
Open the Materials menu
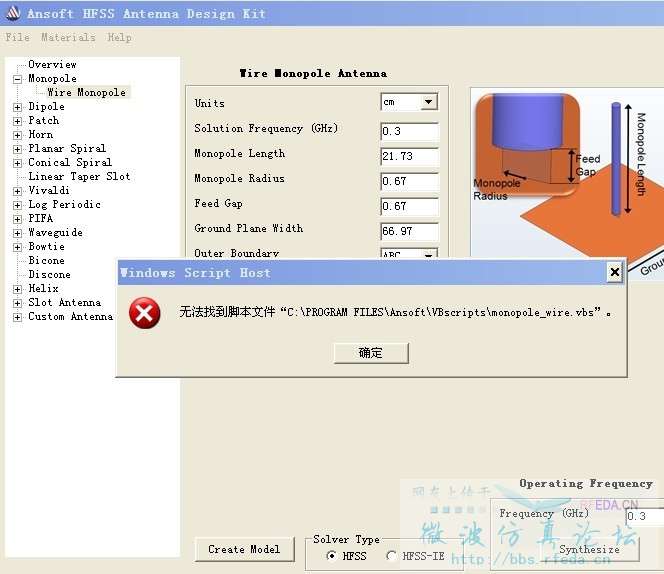pyautogui.click(x=68, y=37)
